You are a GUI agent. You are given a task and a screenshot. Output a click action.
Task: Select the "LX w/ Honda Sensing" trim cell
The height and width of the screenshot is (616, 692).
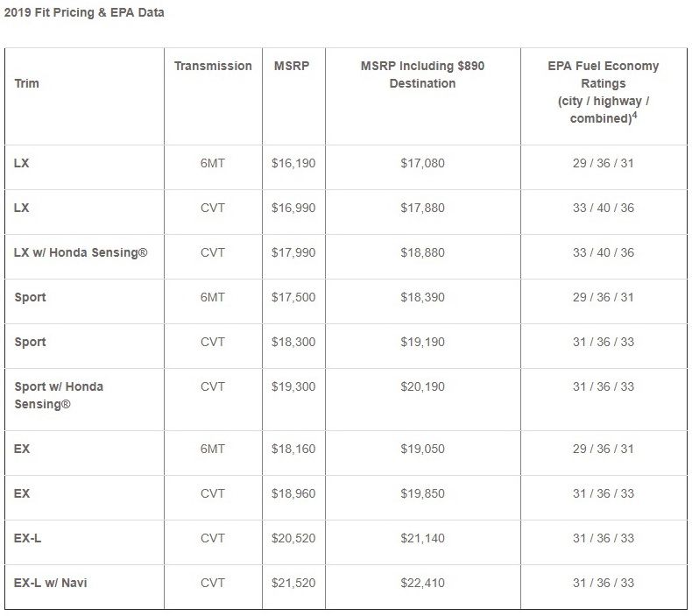click(81, 252)
